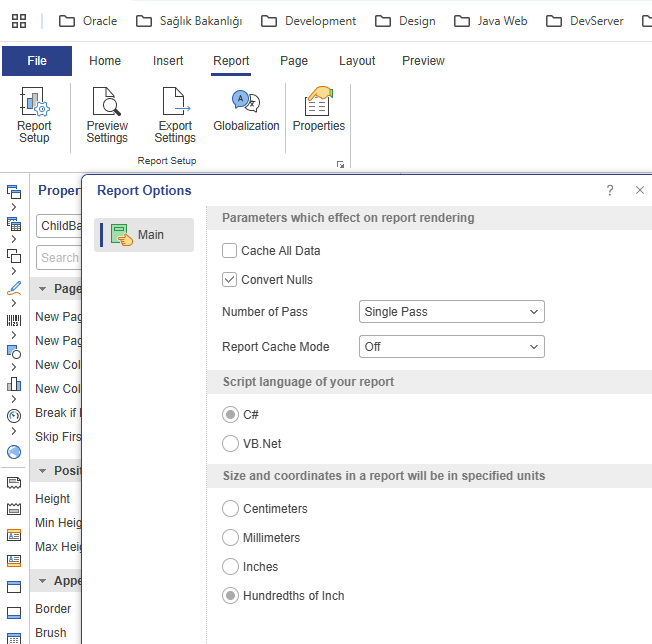Uncheck the Convert Nulls checkbox

point(230,280)
